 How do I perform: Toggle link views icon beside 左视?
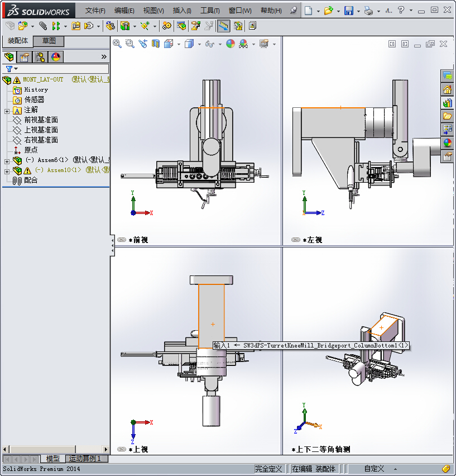click(296, 240)
